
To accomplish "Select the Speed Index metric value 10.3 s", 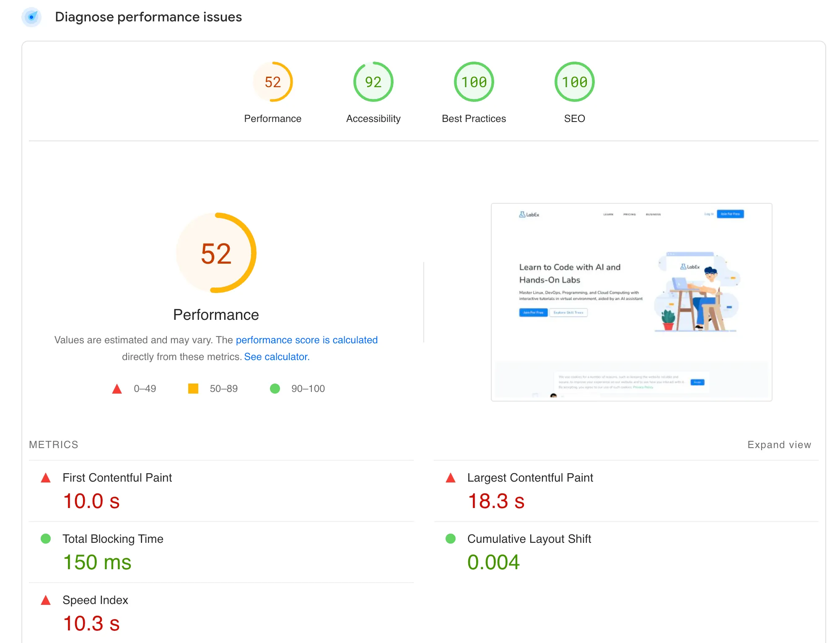I will (x=91, y=624).
